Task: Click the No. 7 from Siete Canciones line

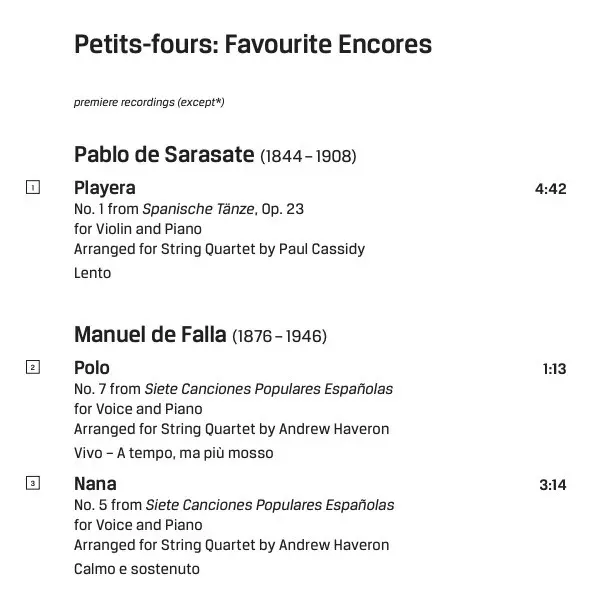Action: pos(233,389)
